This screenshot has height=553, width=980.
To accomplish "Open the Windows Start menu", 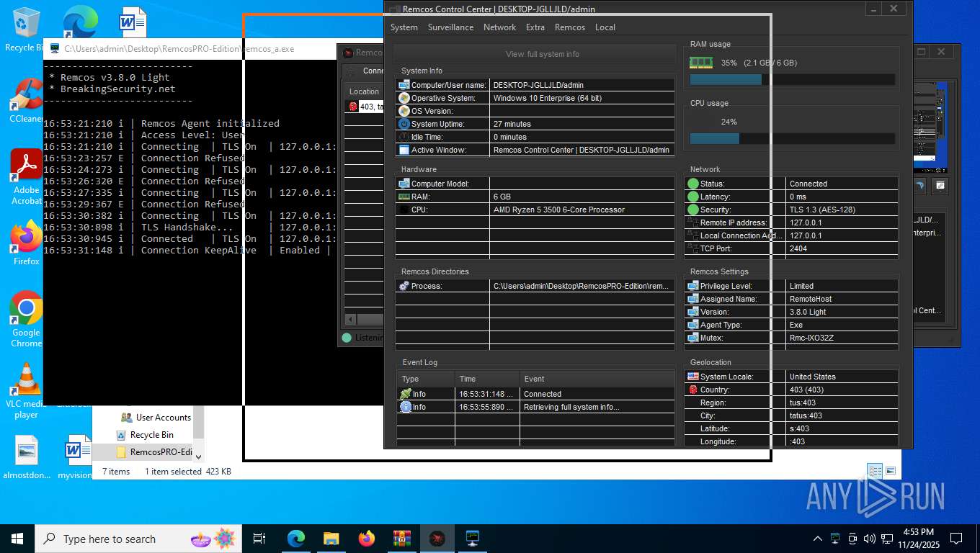I will click(x=17, y=539).
